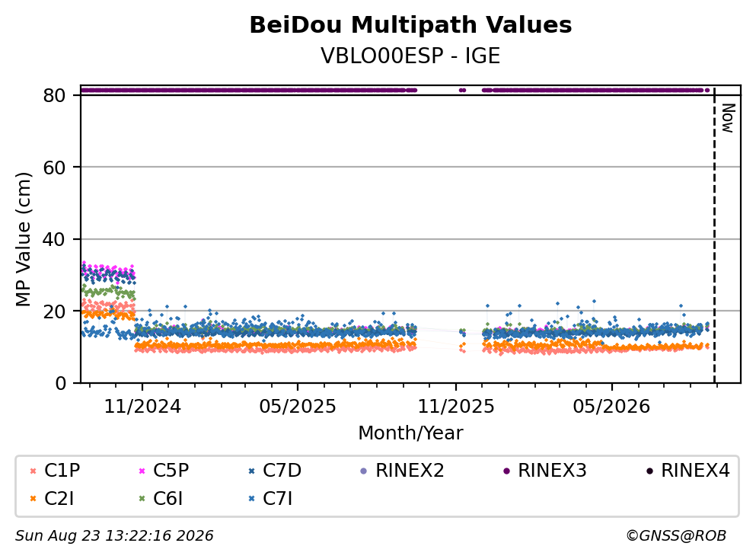Click the C2I orange legend marker
The image size is (756, 559).
33,499
